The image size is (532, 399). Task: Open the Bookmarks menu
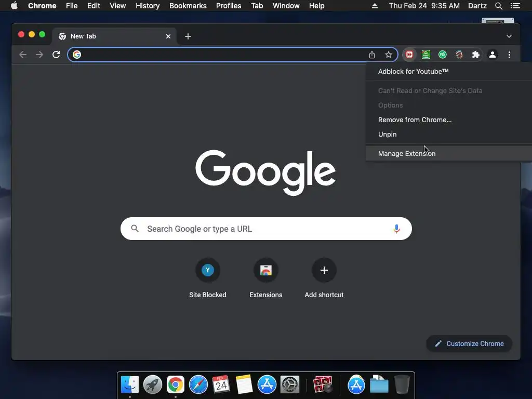coord(188,6)
